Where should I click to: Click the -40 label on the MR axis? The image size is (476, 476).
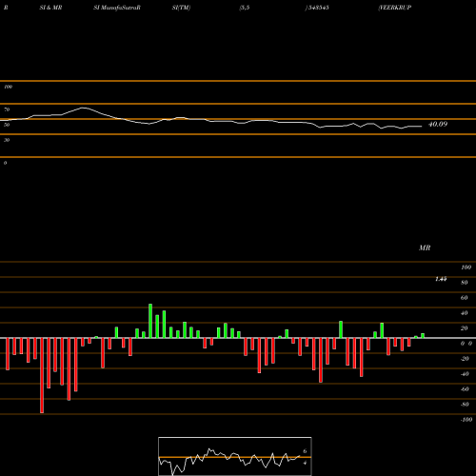[x=465, y=374]
